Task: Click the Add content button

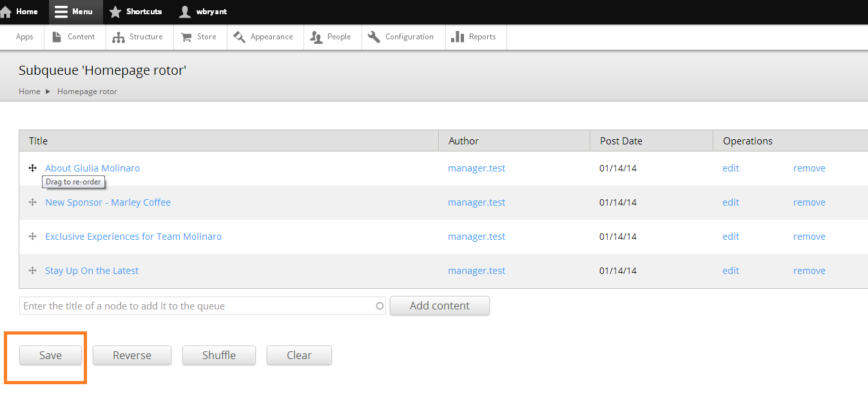Action: coord(439,306)
